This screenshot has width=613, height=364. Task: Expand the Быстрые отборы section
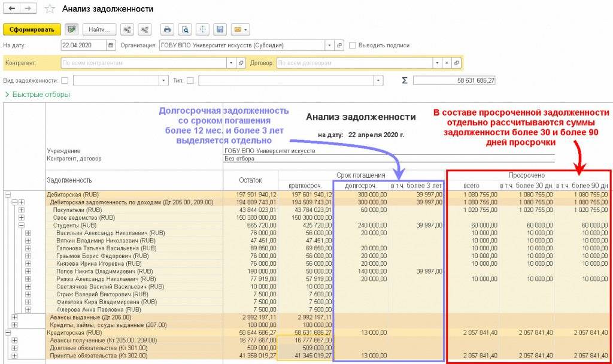[37, 95]
